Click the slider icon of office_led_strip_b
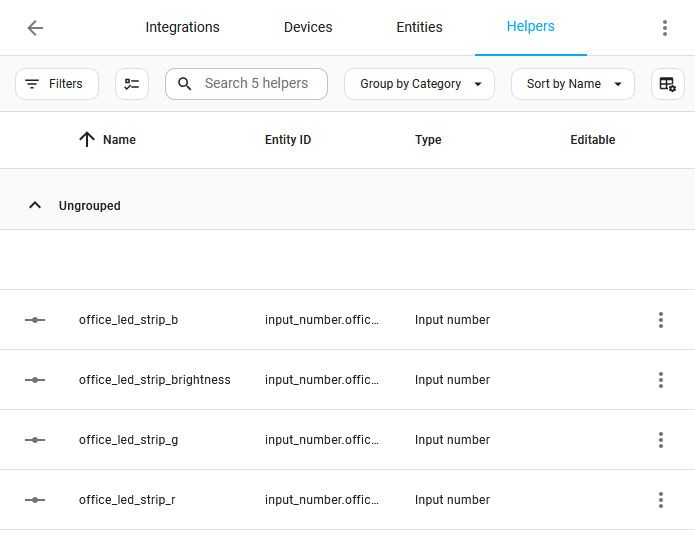 [35, 320]
